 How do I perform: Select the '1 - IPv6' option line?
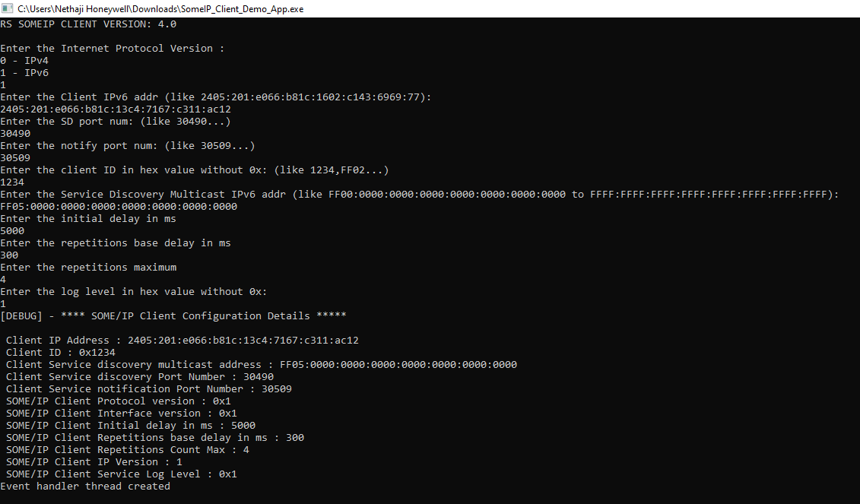click(24, 72)
